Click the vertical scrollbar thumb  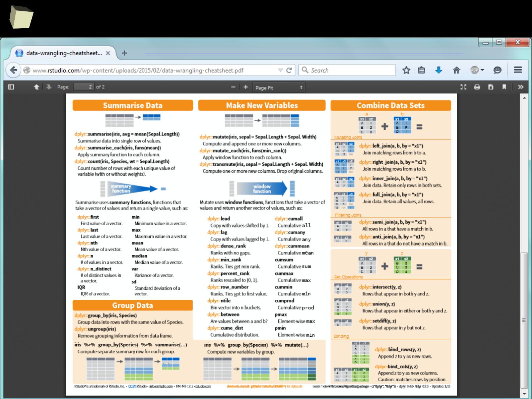(525, 320)
